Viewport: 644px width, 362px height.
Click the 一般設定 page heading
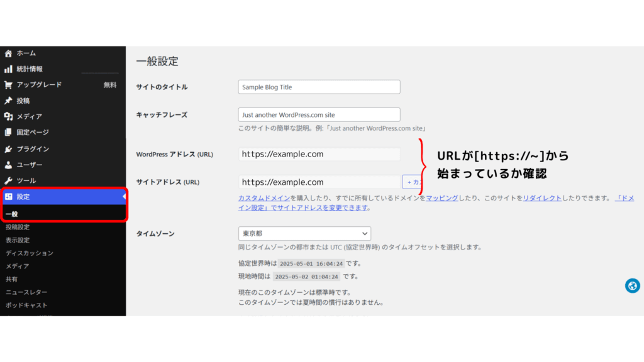(x=157, y=62)
